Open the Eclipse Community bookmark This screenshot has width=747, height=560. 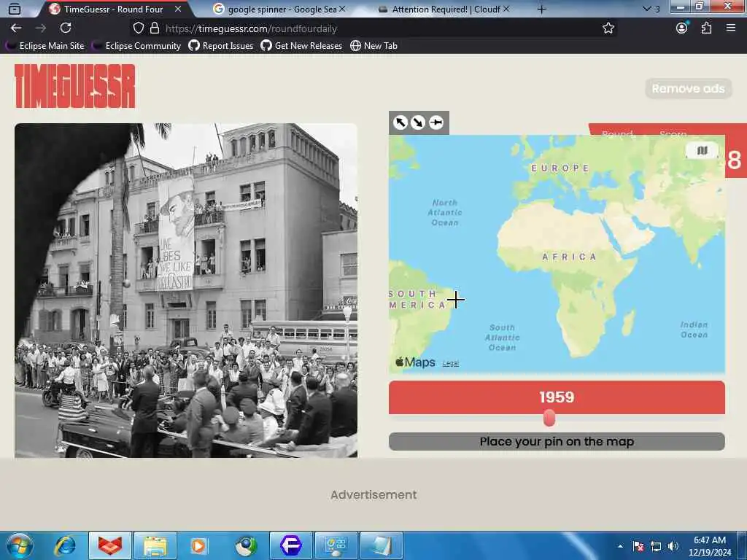(136, 46)
